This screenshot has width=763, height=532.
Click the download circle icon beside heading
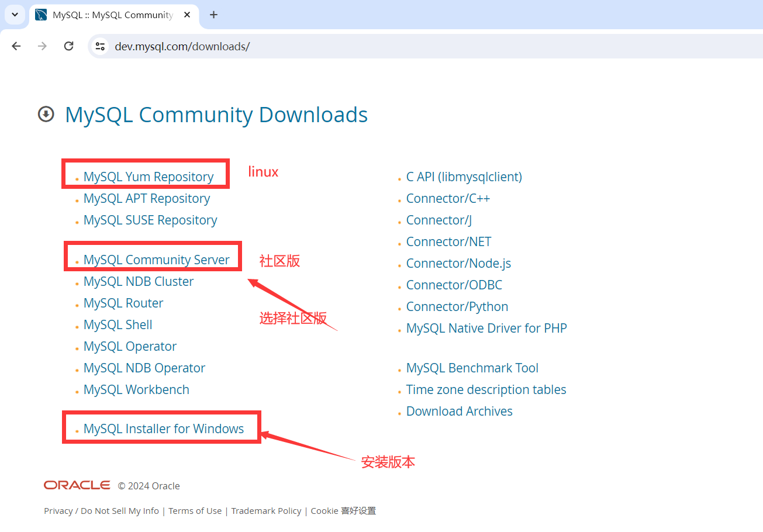coord(46,114)
